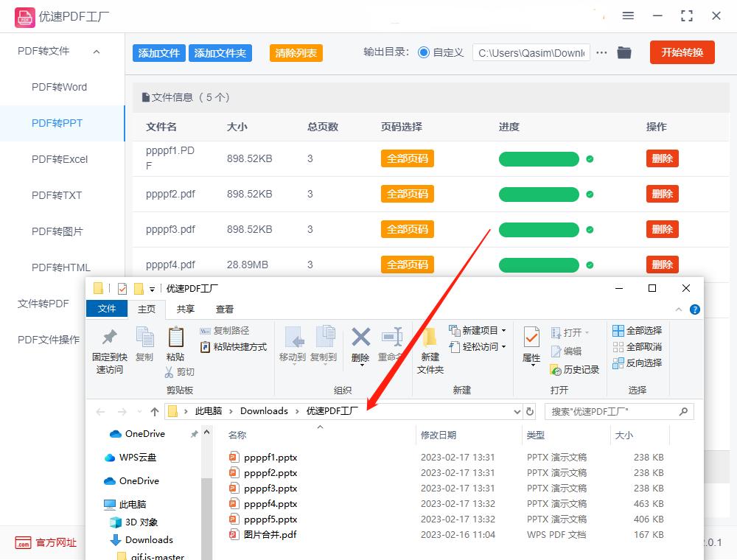The height and width of the screenshot is (560, 737).
Task: Switch to the 共享 tab in Explorer
Action: coord(186,309)
